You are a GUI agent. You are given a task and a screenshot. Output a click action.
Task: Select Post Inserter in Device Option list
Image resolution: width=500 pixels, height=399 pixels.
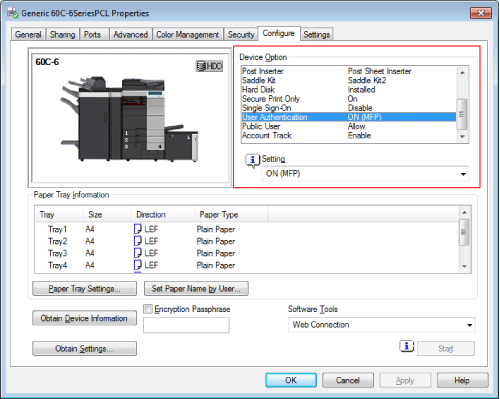349,71
